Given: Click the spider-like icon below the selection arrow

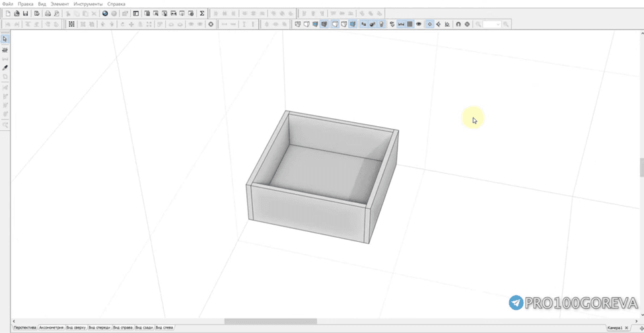Looking at the screenshot, I should pos(5,50).
